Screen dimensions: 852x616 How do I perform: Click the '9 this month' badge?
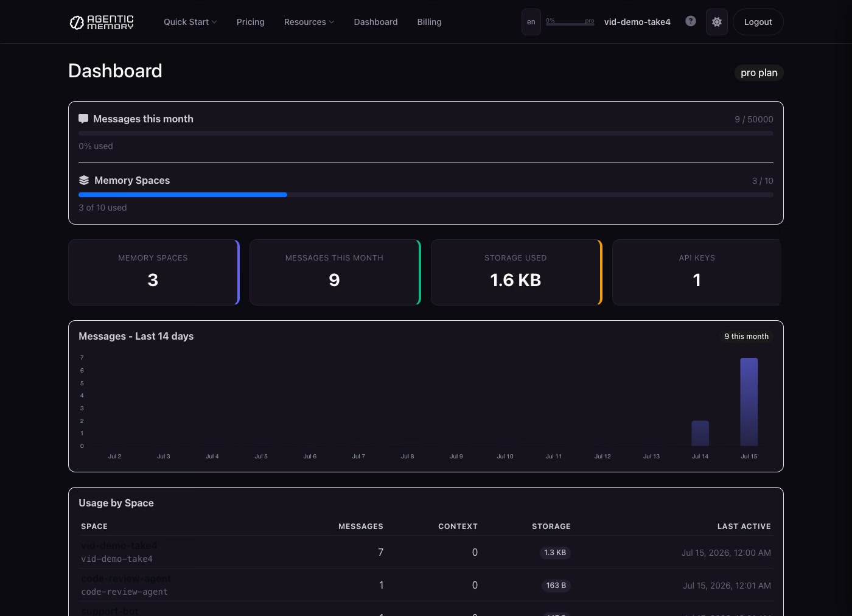click(746, 337)
